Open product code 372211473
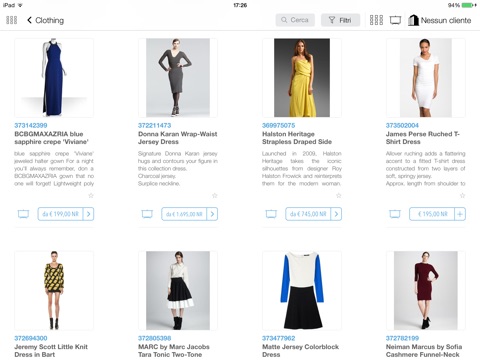This screenshot has height=360, width=480. coord(155,126)
